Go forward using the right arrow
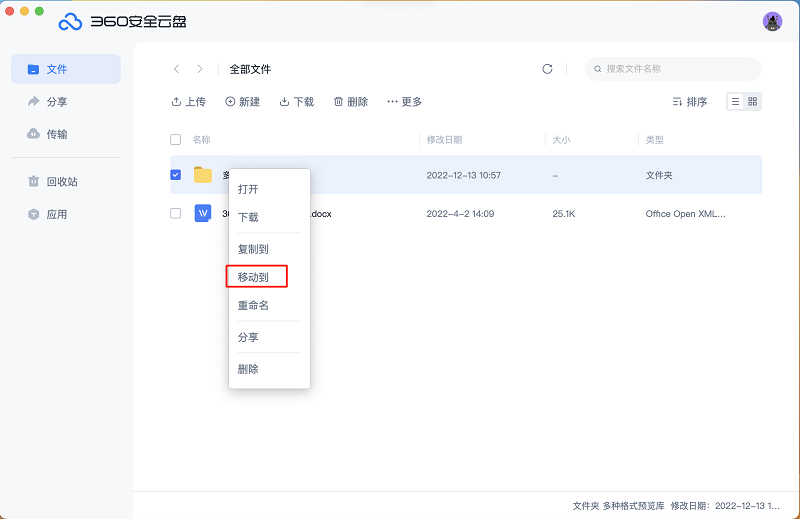The image size is (800, 519). pos(200,69)
